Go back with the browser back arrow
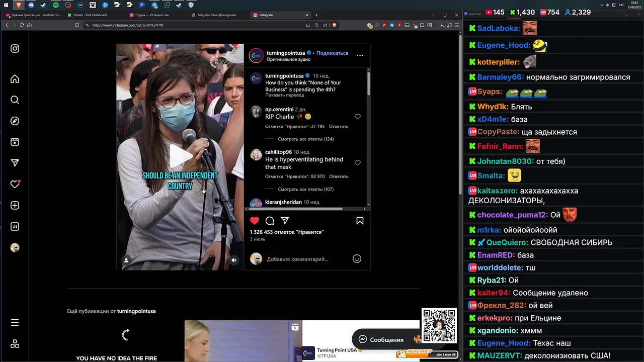Viewport: 644px width, 362px height. pyautogui.click(x=7, y=25)
